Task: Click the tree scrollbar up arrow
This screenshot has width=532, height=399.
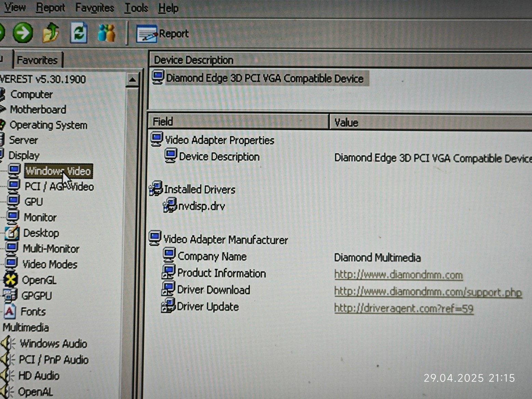Action: [132, 80]
